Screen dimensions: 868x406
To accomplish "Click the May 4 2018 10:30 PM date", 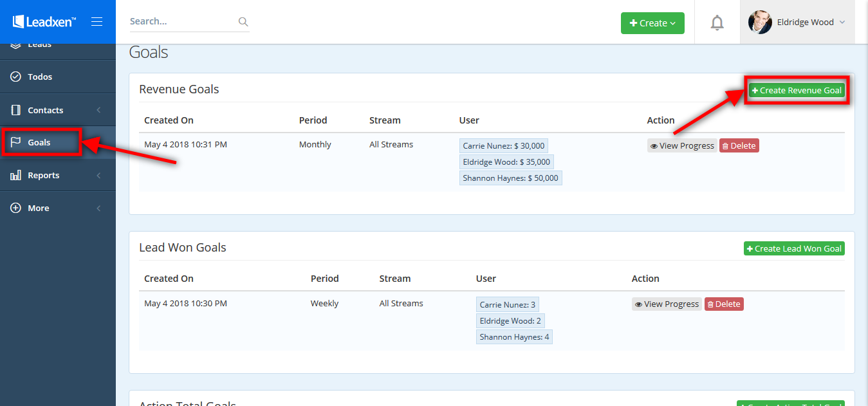I will pyautogui.click(x=185, y=303).
